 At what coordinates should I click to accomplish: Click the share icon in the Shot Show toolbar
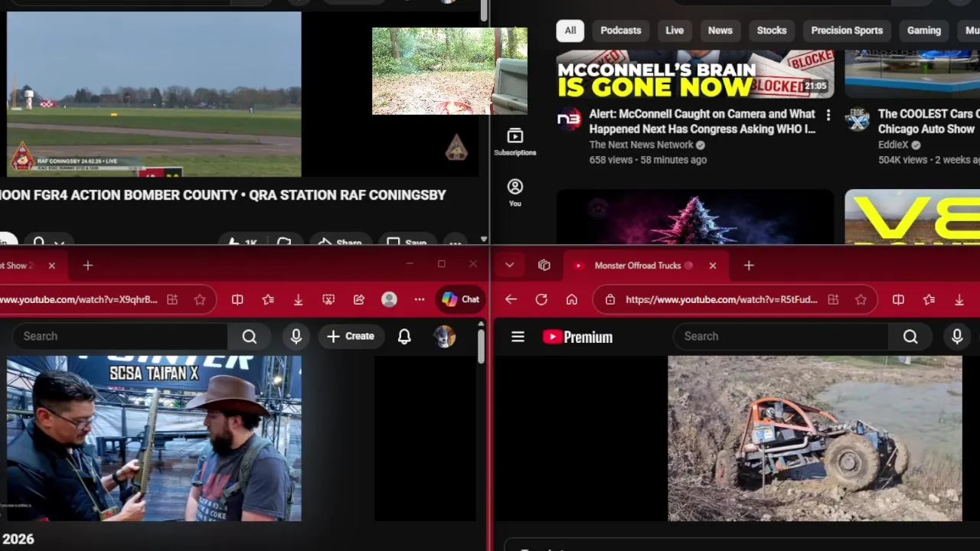[359, 300]
